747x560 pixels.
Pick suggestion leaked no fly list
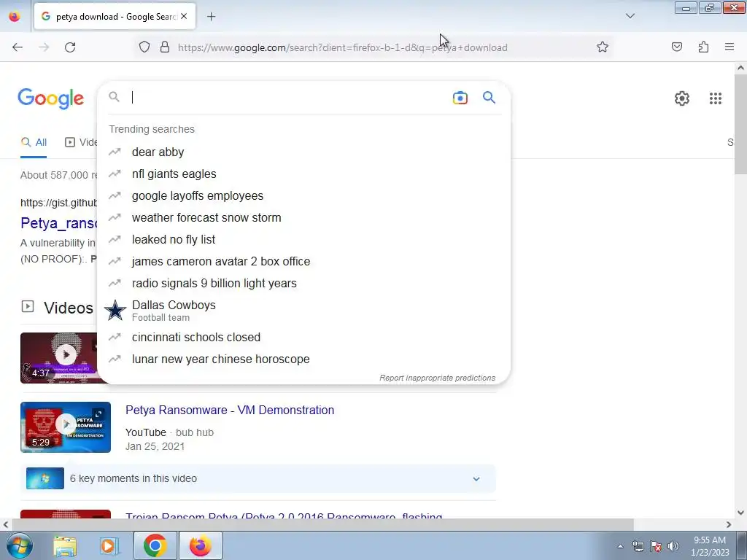304,239
